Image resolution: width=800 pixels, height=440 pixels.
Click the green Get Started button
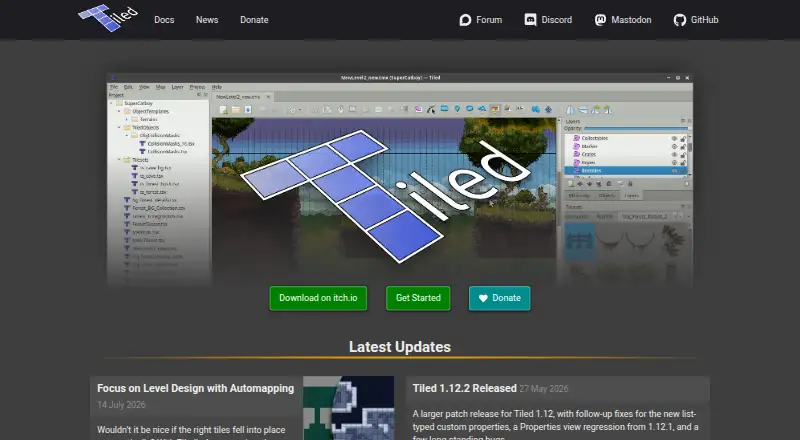tap(418, 298)
